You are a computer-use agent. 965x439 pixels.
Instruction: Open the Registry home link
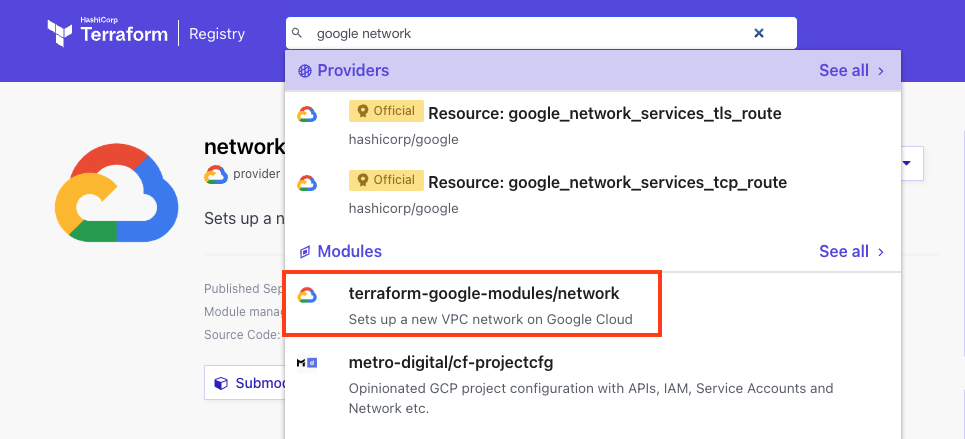click(x=217, y=34)
